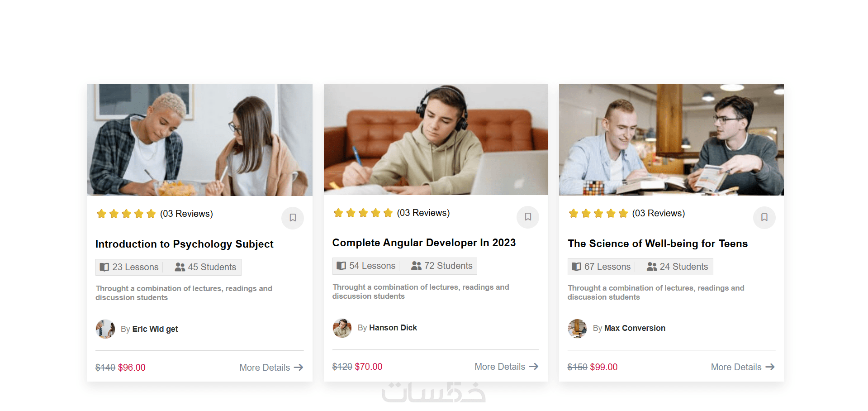Click the thumbnail of student wearing headphones

pos(436,139)
